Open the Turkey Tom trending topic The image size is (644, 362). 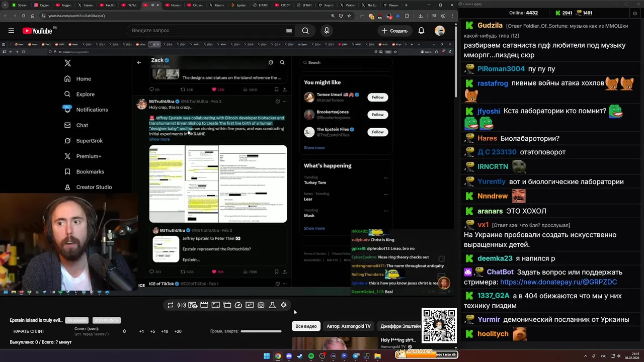(315, 183)
